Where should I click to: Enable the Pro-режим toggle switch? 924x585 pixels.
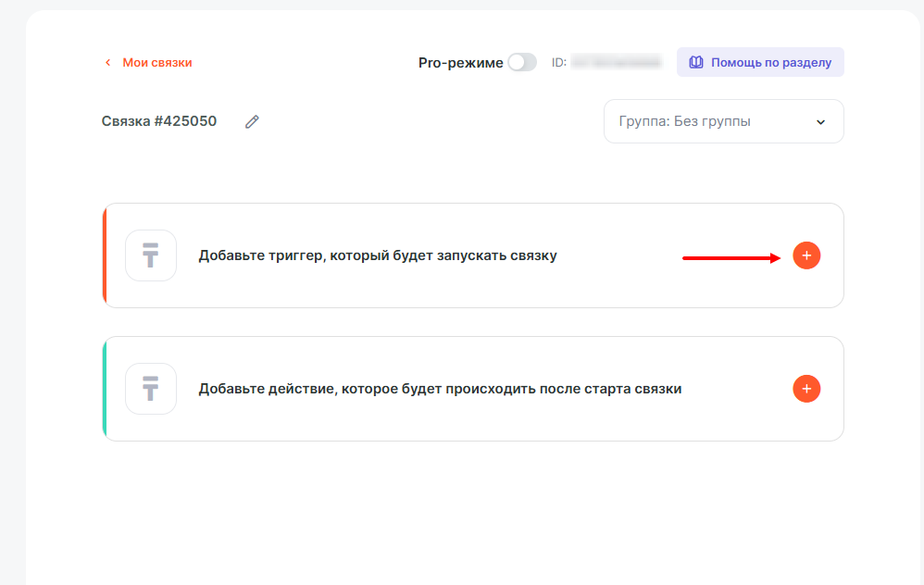[522, 63]
